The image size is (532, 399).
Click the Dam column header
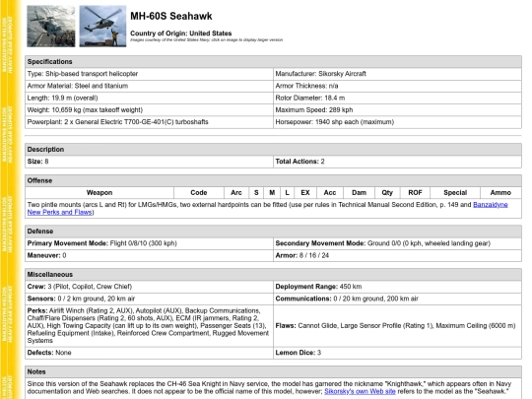pyautogui.click(x=359, y=193)
